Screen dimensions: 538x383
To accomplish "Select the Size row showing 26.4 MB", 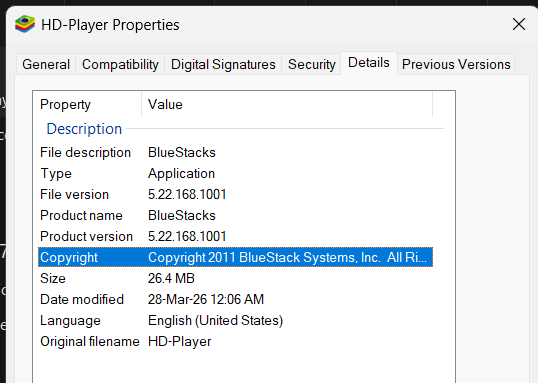I will (x=235, y=278).
